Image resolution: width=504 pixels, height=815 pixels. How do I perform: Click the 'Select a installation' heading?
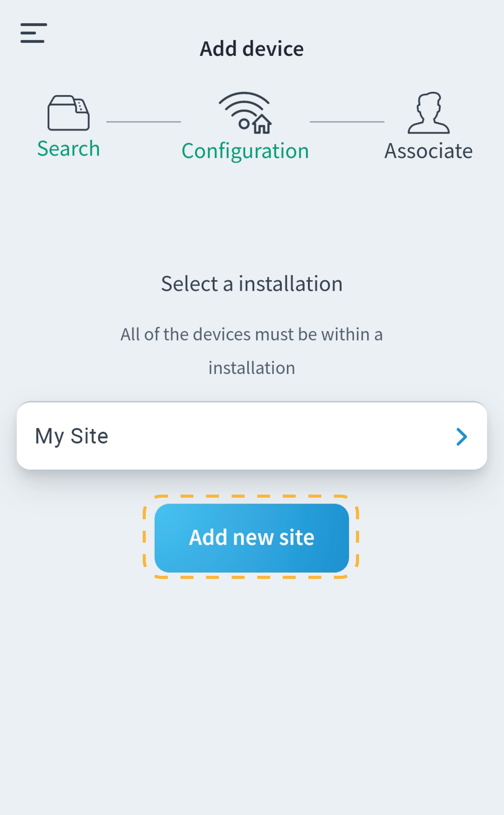(252, 284)
